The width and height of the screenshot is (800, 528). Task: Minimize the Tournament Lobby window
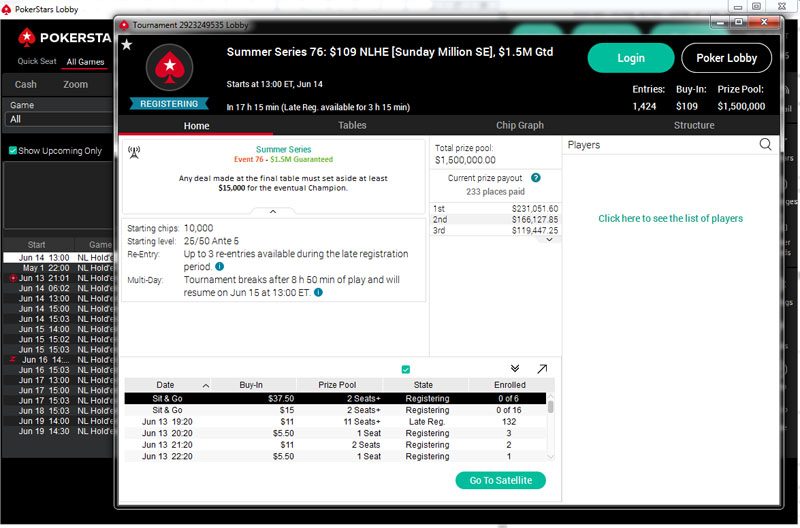click(x=720, y=22)
